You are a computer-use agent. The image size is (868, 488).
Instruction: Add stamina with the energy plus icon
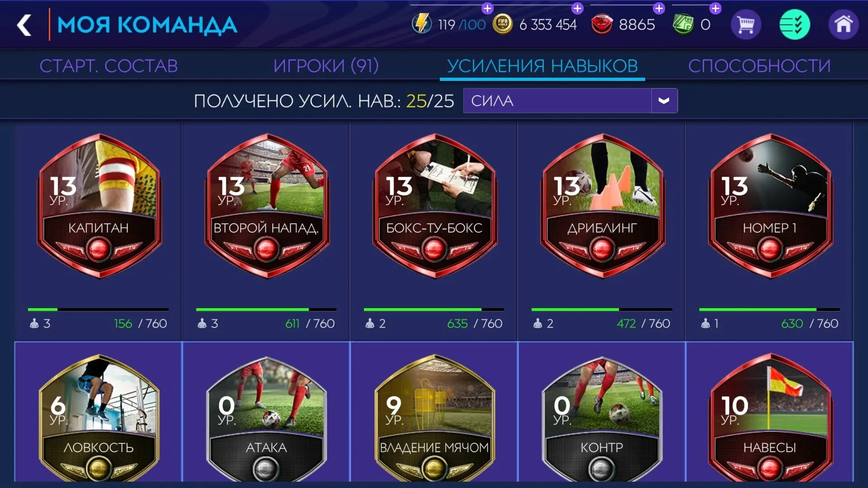click(487, 8)
